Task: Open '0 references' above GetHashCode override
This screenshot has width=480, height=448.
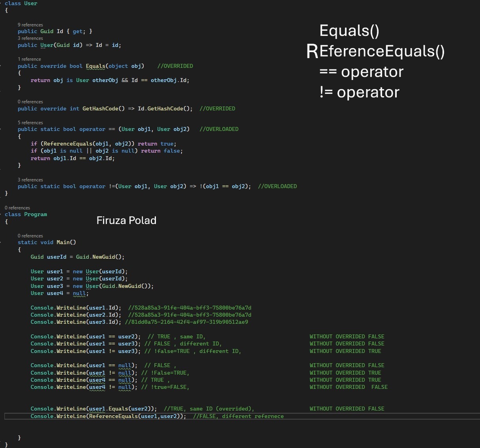Action: 30,101
